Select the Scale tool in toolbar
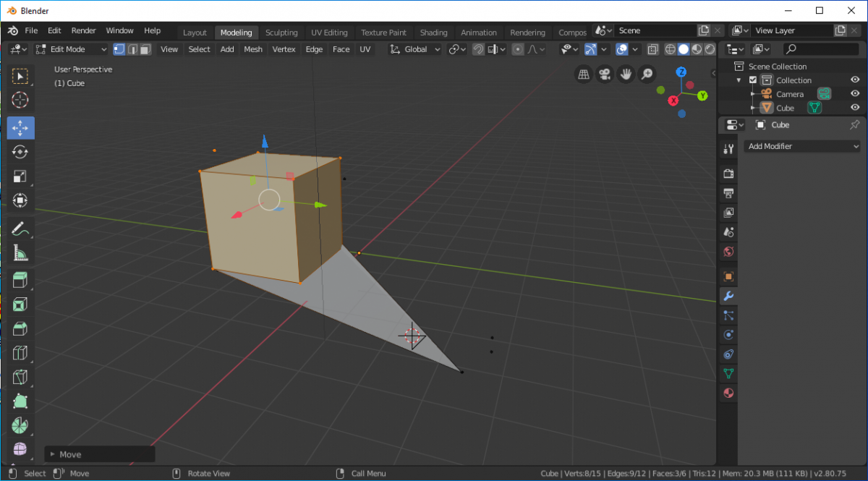The height and width of the screenshot is (481, 868). click(x=20, y=176)
